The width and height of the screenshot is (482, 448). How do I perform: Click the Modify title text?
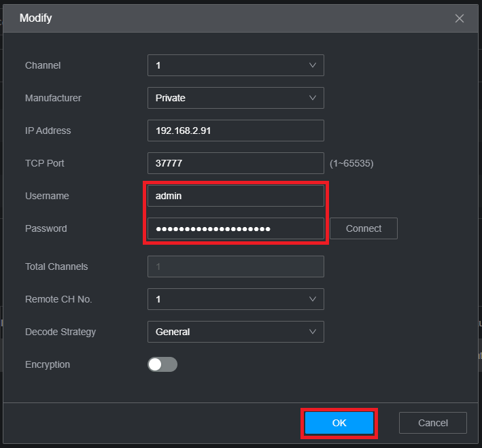(36, 18)
